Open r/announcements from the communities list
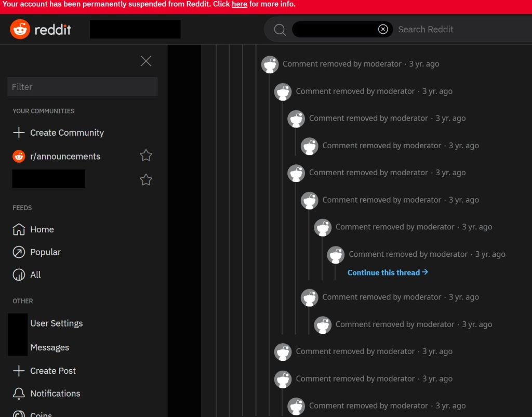This screenshot has width=532, height=417. [x=65, y=156]
